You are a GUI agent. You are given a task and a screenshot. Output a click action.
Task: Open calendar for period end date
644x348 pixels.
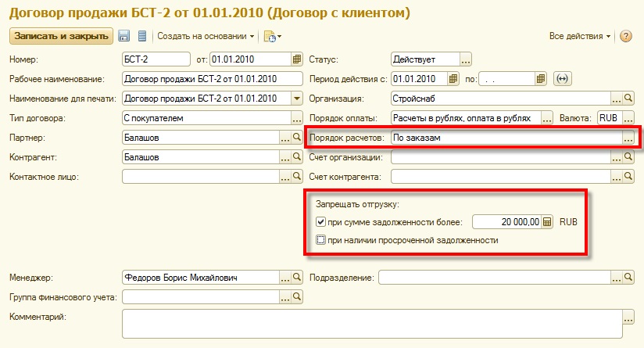(541, 78)
